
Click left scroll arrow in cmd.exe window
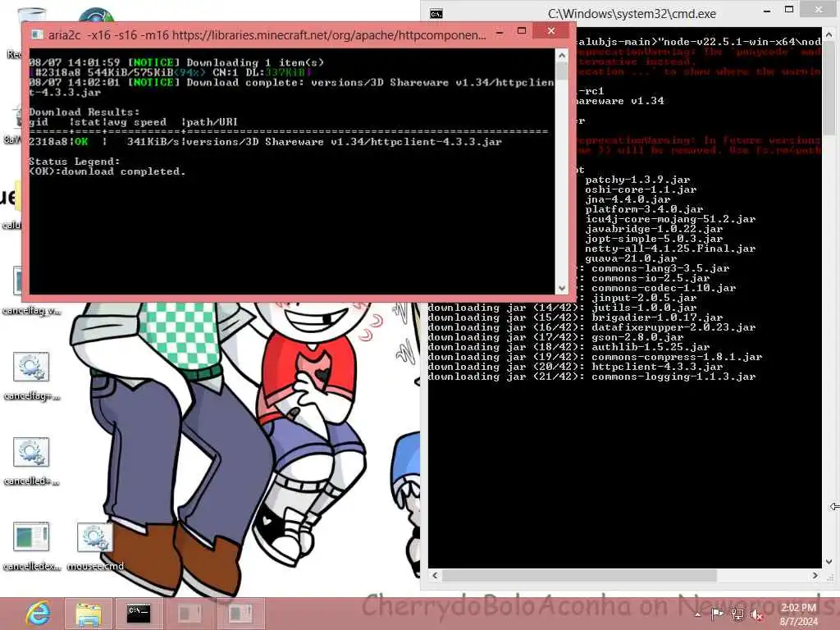point(435,575)
